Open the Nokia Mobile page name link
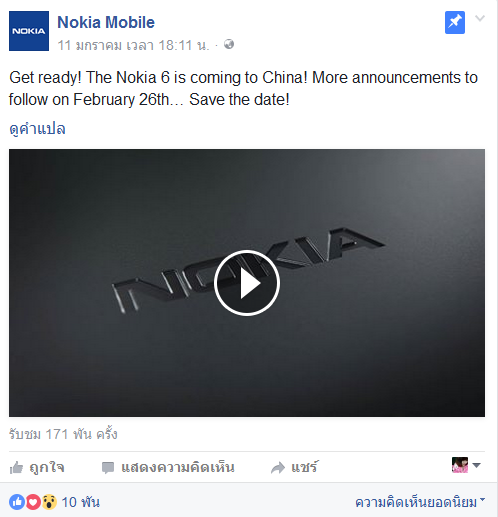This screenshot has height=517, width=498. point(106,22)
